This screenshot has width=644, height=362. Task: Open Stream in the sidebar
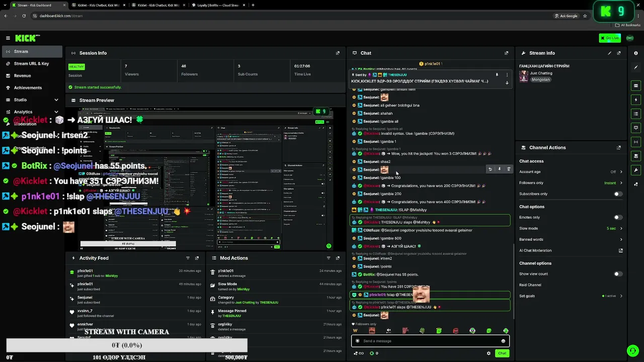click(x=32, y=51)
